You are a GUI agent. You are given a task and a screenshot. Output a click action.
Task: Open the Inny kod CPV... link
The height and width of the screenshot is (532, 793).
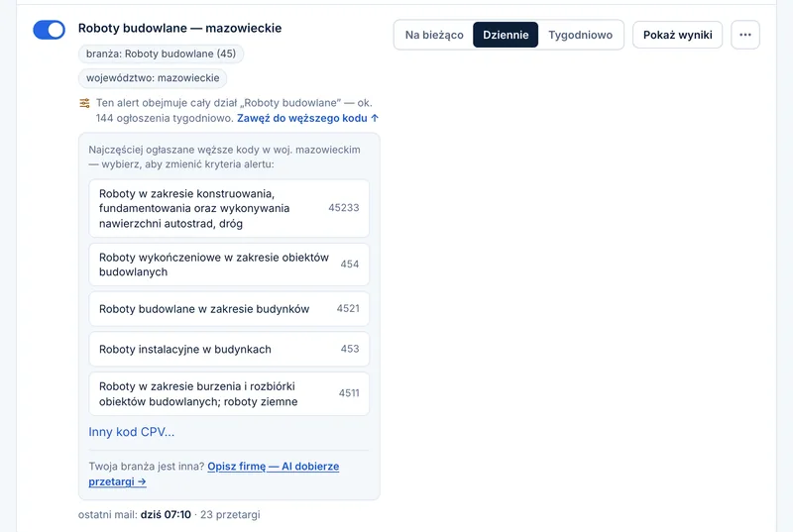tap(132, 432)
